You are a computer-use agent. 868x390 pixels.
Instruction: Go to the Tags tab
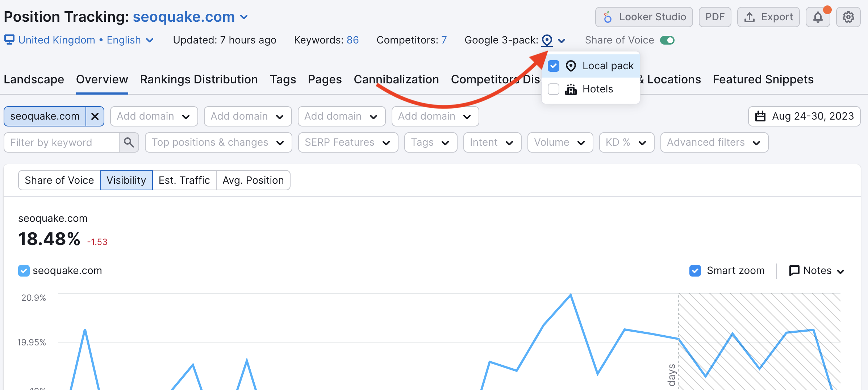[283, 79]
